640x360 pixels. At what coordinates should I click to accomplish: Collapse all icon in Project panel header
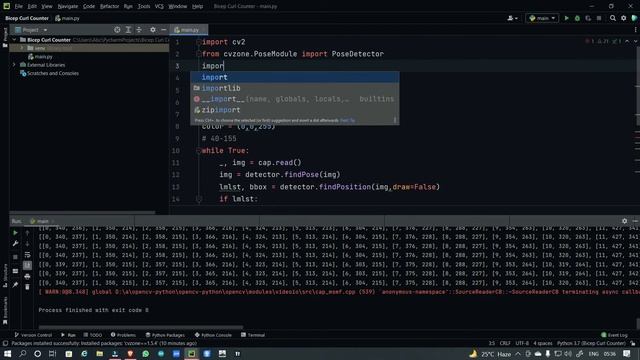pos(139,30)
